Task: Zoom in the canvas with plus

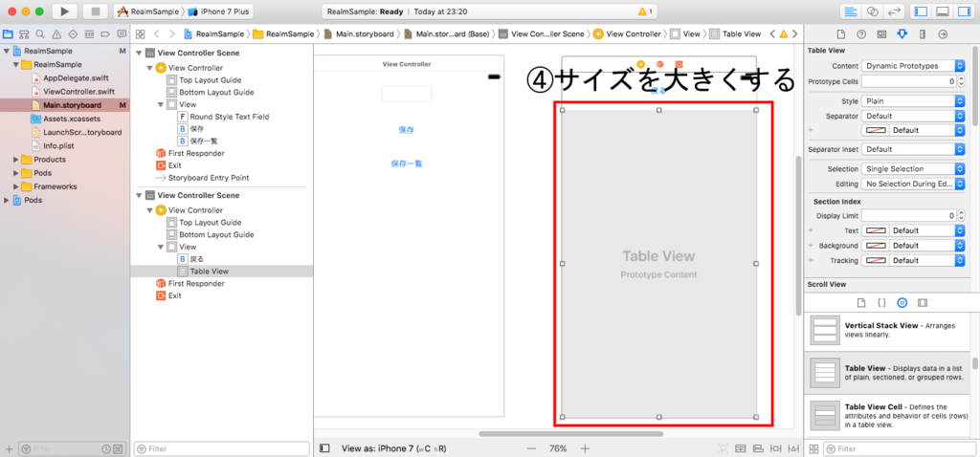Action: pyautogui.click(x=585, y=448)
